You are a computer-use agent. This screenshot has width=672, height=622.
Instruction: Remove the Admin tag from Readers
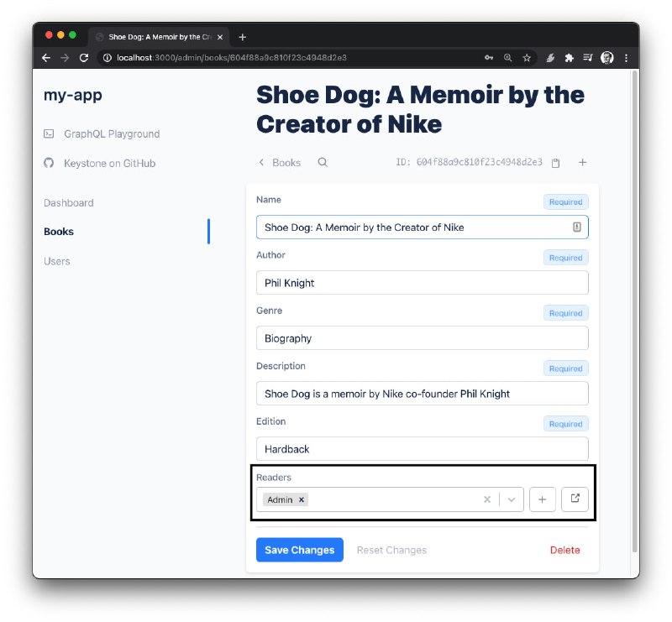pyautogui.click(x=302, y=499)
